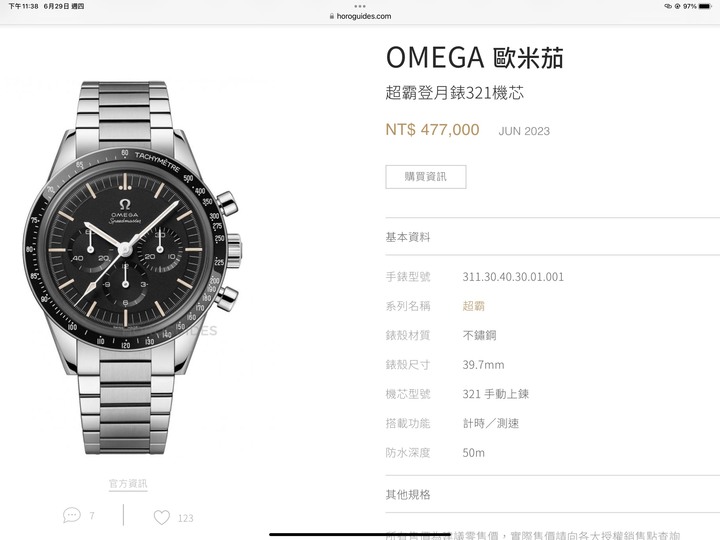Tap the comment speech bubble icon

[72, 515]
